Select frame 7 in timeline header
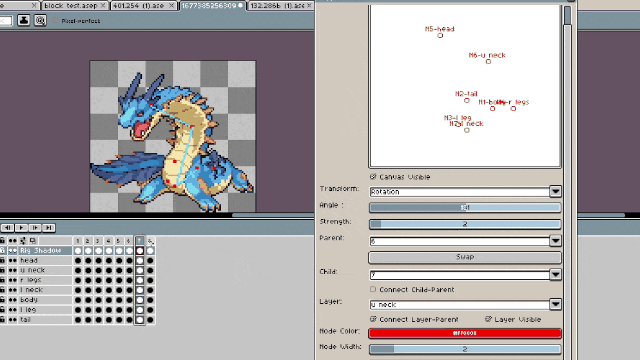Image resolution: width=640 pixels, height=360 pixels. [140, 241]
